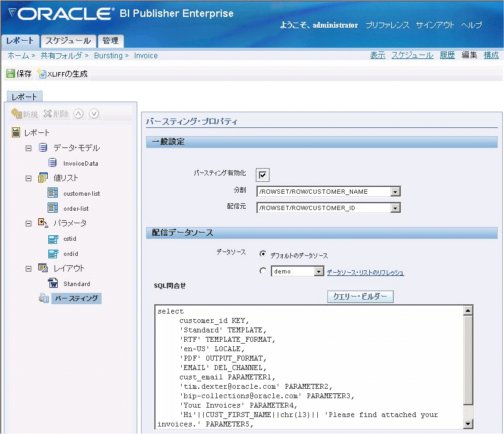Viewport: 504px width, 434px height.
Task: Select InvoiceData in the tree
Action: (x=81, y=163)
